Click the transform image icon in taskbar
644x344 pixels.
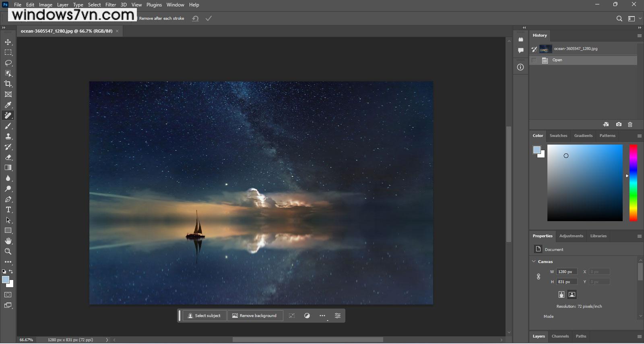pos(292,316)
